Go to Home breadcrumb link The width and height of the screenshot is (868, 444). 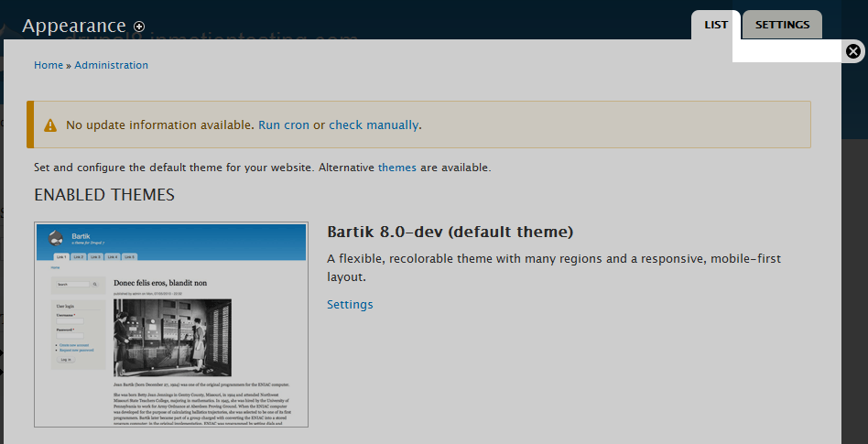[49, 65]
